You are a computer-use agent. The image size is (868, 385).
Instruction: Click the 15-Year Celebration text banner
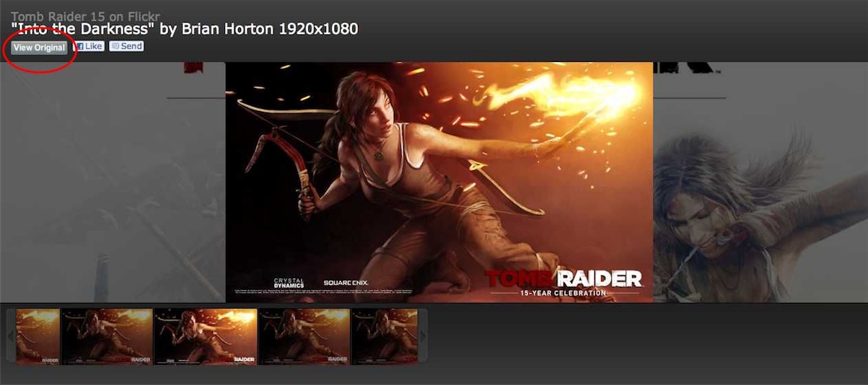pos(564,293)
